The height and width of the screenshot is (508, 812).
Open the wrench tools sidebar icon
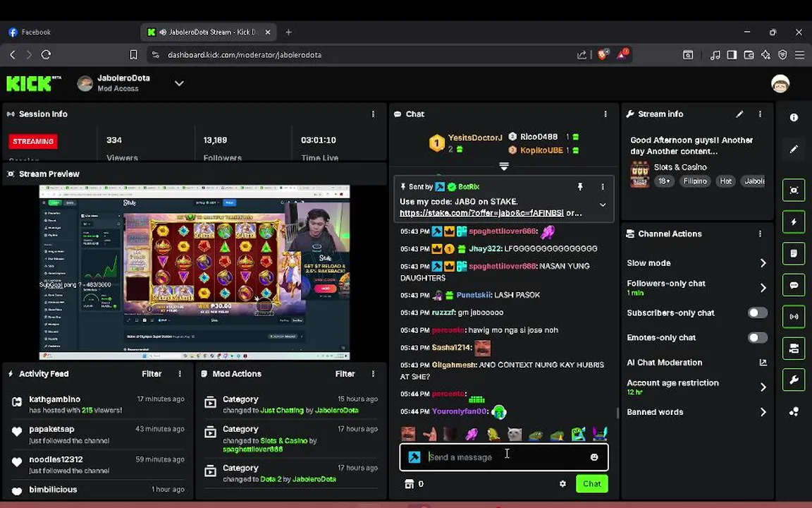[x=794, y=380]
